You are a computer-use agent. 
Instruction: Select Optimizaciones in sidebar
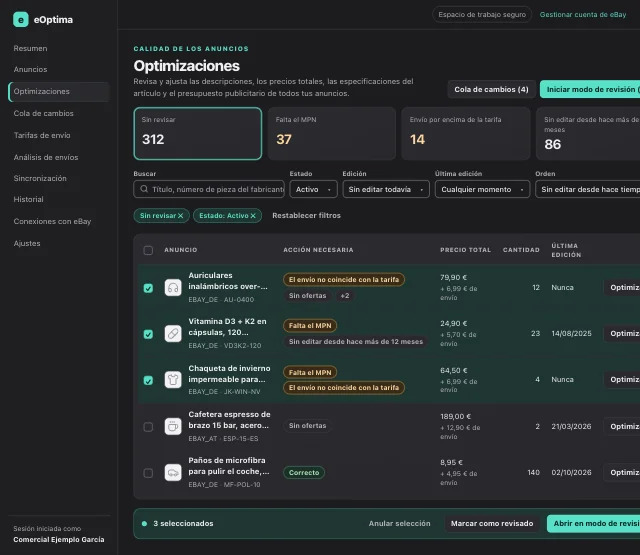tap(59, 91)
